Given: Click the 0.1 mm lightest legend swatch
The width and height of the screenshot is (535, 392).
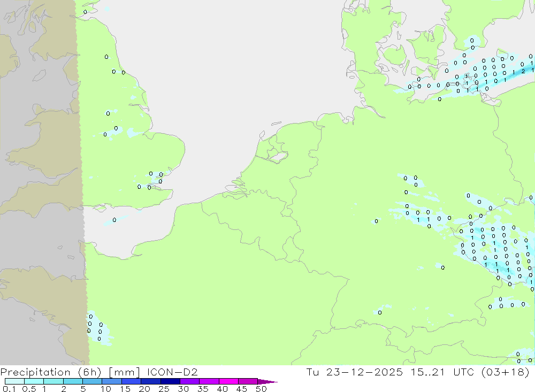Looking at the screenshot, I should click(14, 381).
